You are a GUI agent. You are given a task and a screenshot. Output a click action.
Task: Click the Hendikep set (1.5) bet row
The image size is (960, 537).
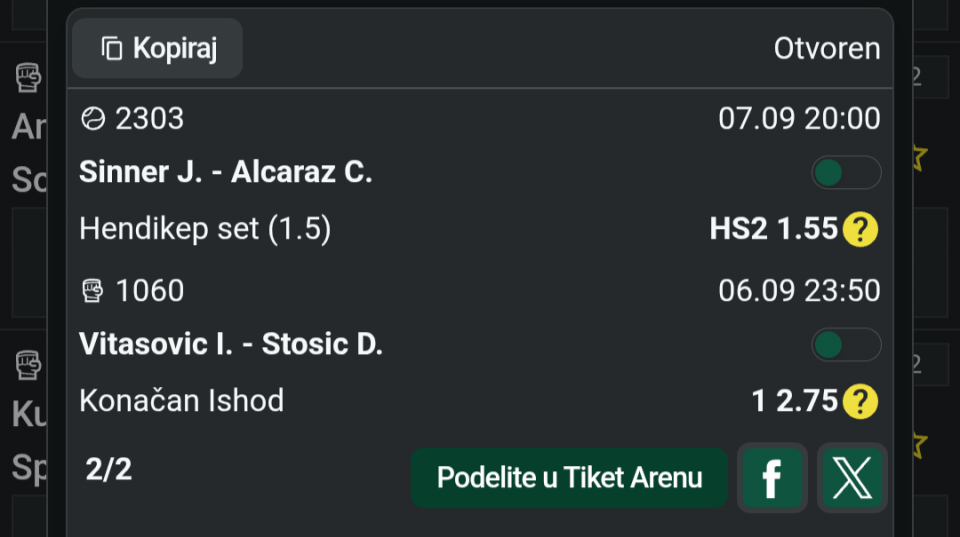[479, 229]
